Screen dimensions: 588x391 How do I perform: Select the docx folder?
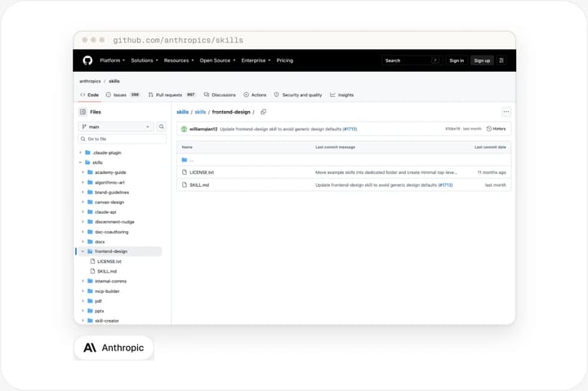[100, 242]
